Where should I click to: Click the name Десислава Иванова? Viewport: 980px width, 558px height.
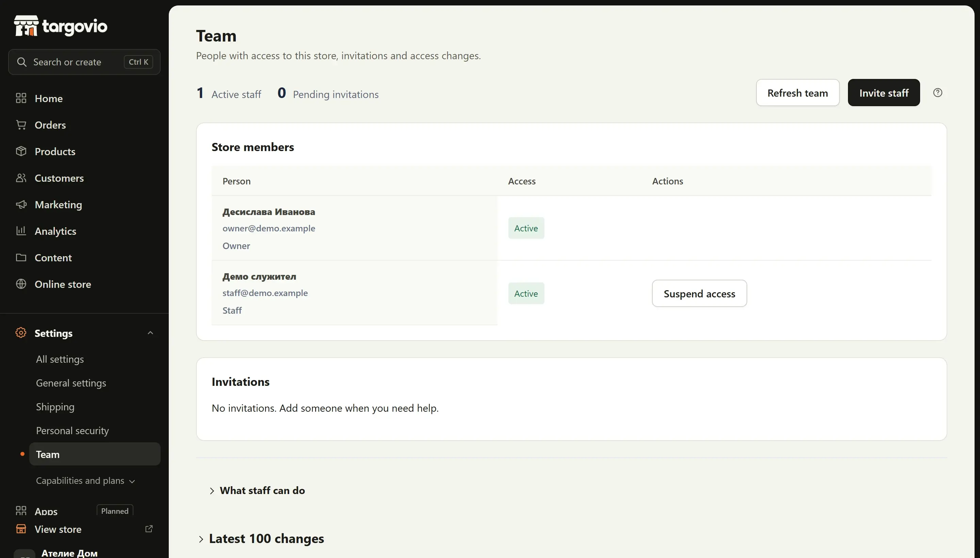(269, 212)
